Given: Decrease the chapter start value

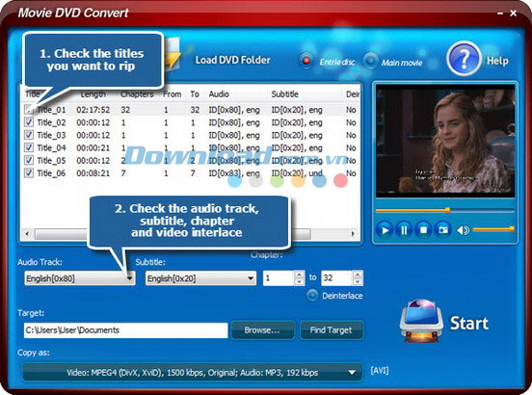Looking at the screenshot, I should tap(299, 281).
